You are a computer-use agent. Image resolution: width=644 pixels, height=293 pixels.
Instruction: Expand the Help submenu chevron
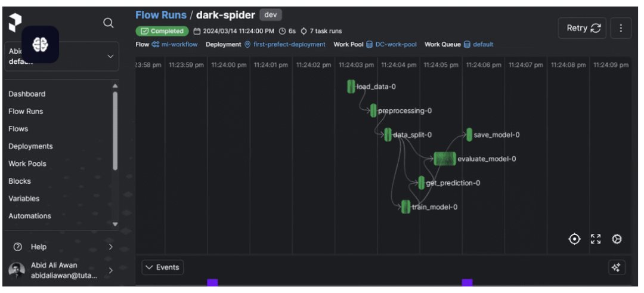pos(110,247)
